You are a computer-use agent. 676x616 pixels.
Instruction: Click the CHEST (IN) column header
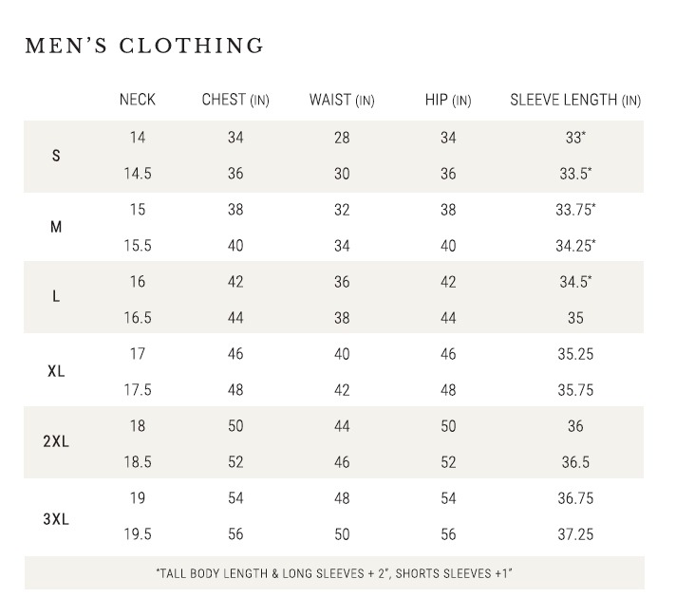click(235, 100)
